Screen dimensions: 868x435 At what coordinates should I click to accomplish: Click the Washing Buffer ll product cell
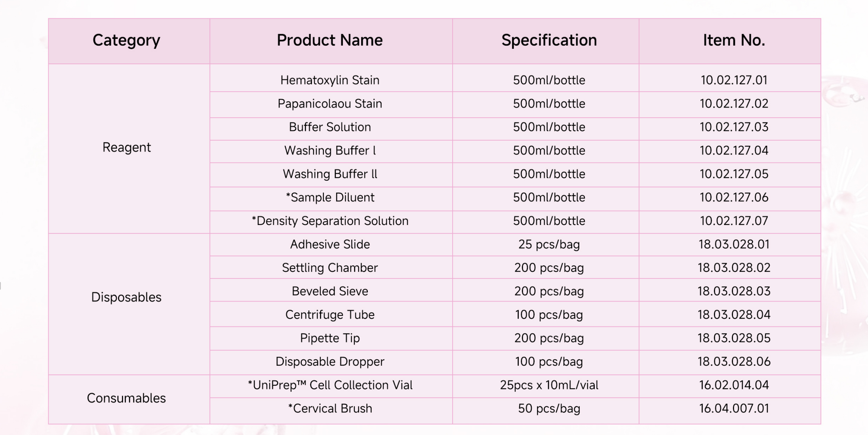pyautogui.click(x=330, y=174)
